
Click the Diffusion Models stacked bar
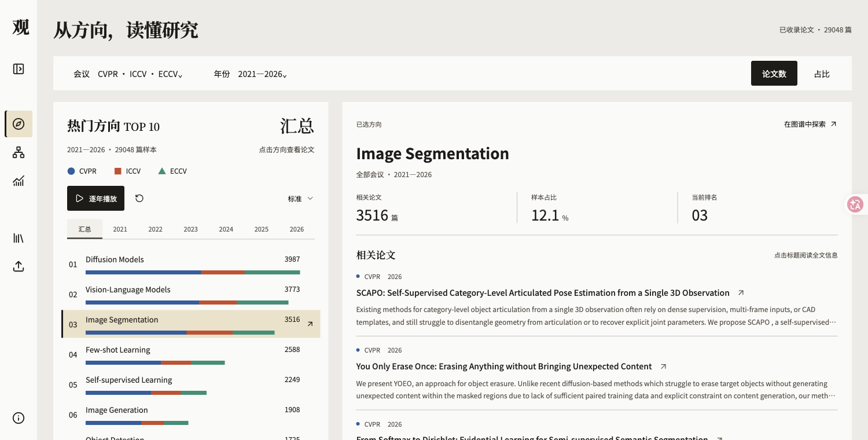pyautogui.click(x=193, y=272)
